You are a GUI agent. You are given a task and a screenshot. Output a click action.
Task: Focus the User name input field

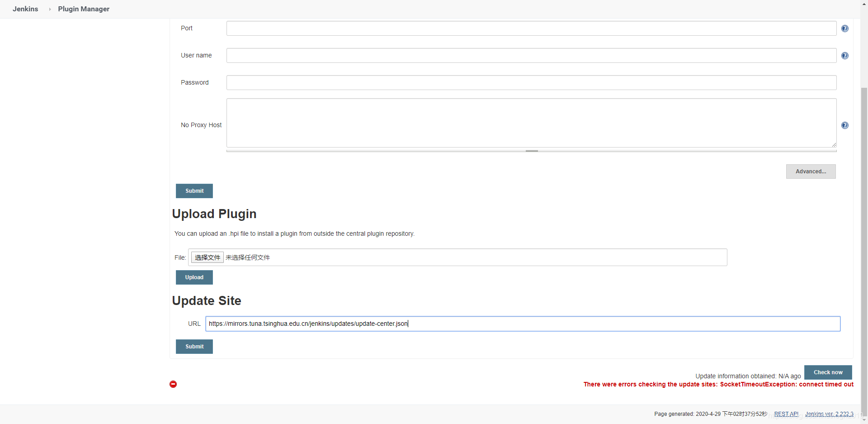coord(531,56)
